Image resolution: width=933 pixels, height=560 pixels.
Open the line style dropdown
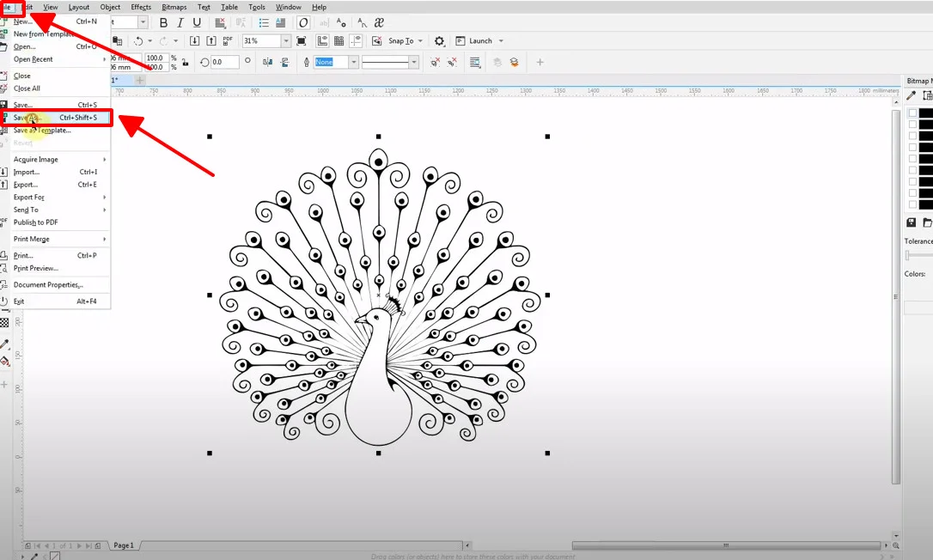click(x=413, y=62)
